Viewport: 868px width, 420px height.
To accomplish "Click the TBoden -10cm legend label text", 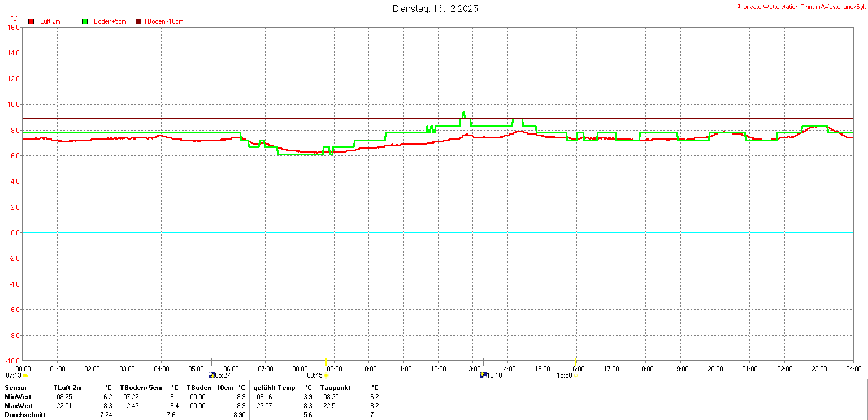I will click(x=163, y=21).
